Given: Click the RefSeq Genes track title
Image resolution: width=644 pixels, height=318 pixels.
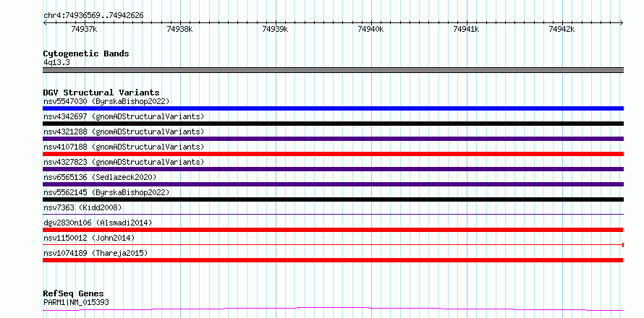Looking at the screenshot, I should [x=74, y=294].
